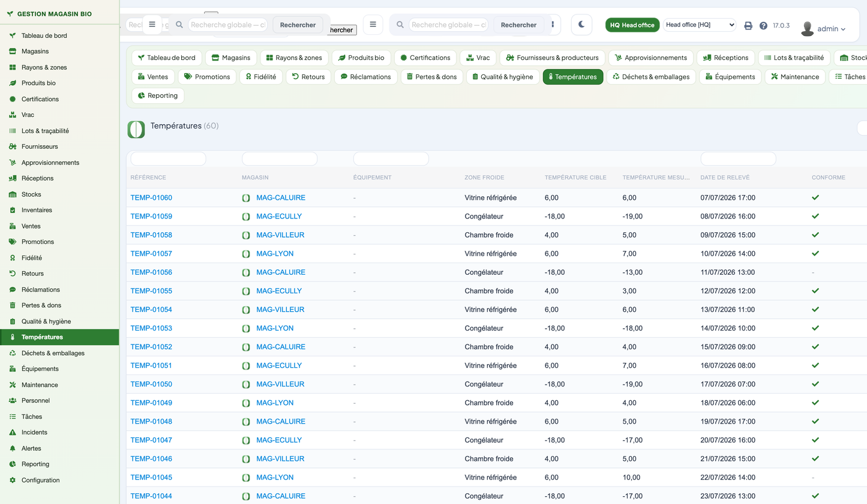The width and height of the screenshot is (867, 504).
Task: Click the Réclamations speech bubble icon in sidebar
Action: point(12,289)
